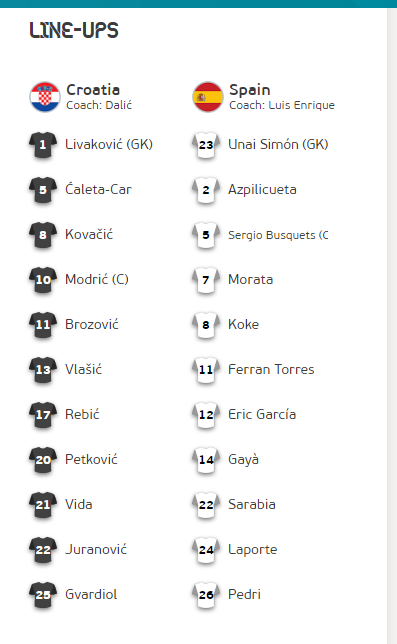Click the Line-ups section heading
Viewport: 397px width, 644px height.
(74, 30)
